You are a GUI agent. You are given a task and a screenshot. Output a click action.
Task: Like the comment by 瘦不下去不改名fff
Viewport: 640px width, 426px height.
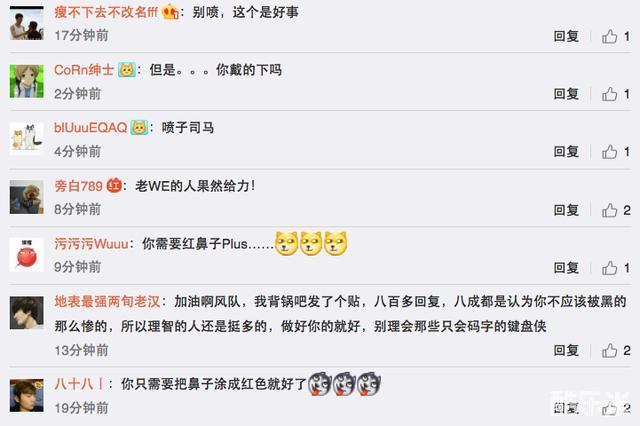click(610, 36)
